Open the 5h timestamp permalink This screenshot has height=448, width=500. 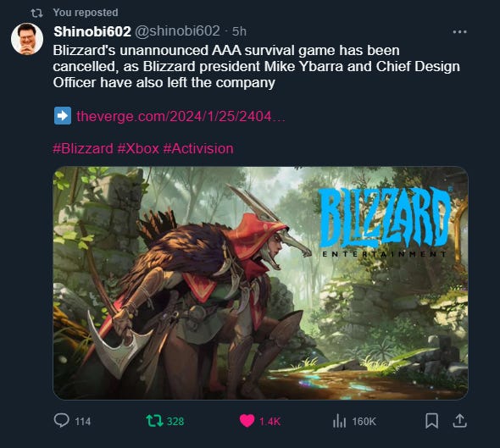click(x=239, y=31)
